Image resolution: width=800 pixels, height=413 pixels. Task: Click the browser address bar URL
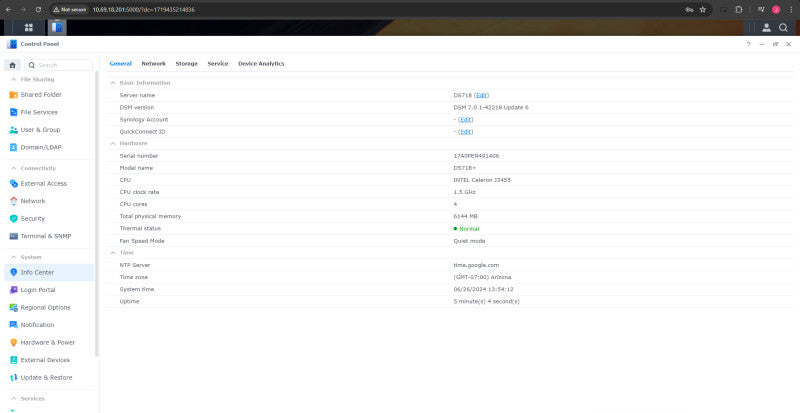point(143,10)
